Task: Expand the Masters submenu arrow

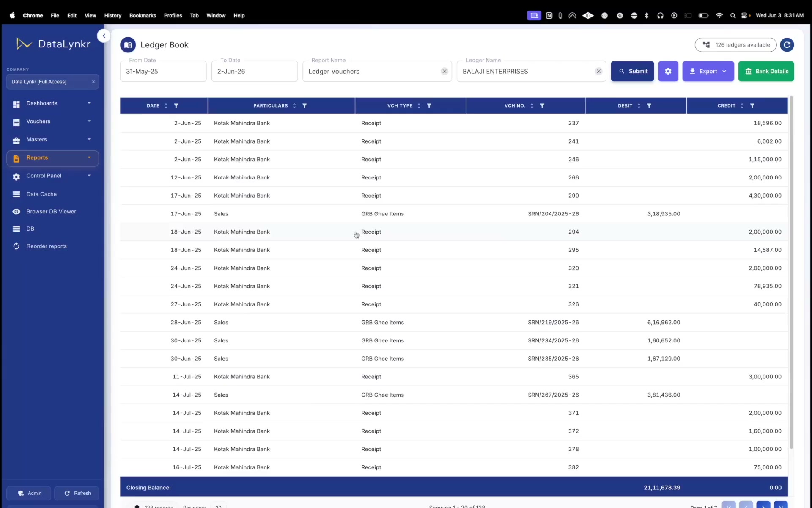Action: (x=89, y=140)
